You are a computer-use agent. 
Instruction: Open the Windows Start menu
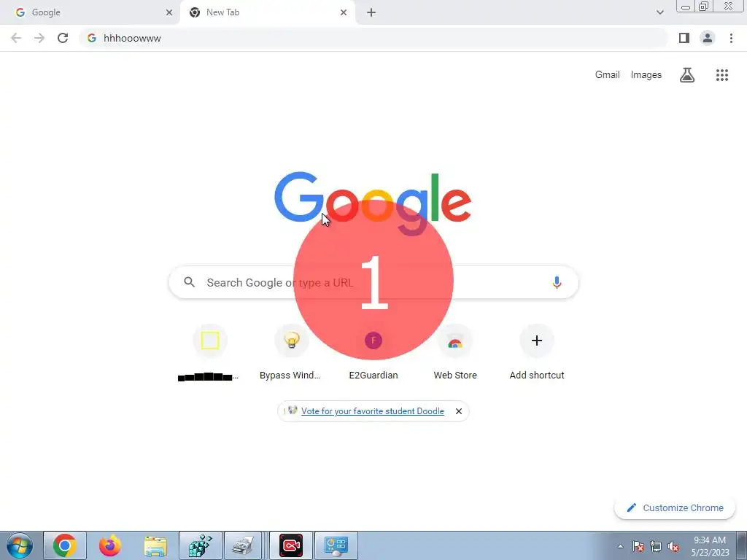point(19,545)
